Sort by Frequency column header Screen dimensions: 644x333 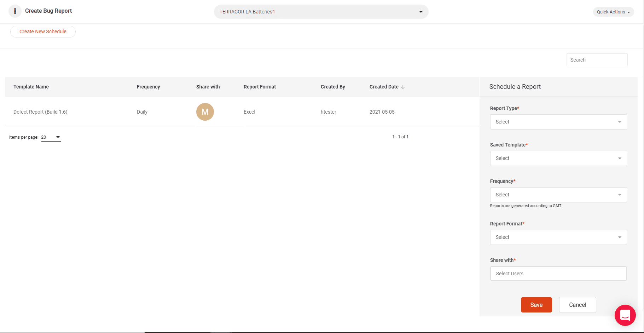click(x=149, y=87)
